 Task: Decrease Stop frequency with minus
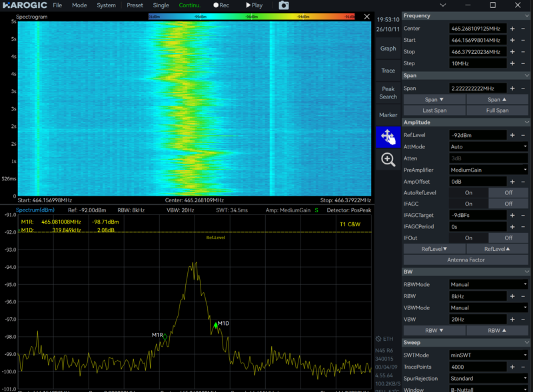pos(523,52)
